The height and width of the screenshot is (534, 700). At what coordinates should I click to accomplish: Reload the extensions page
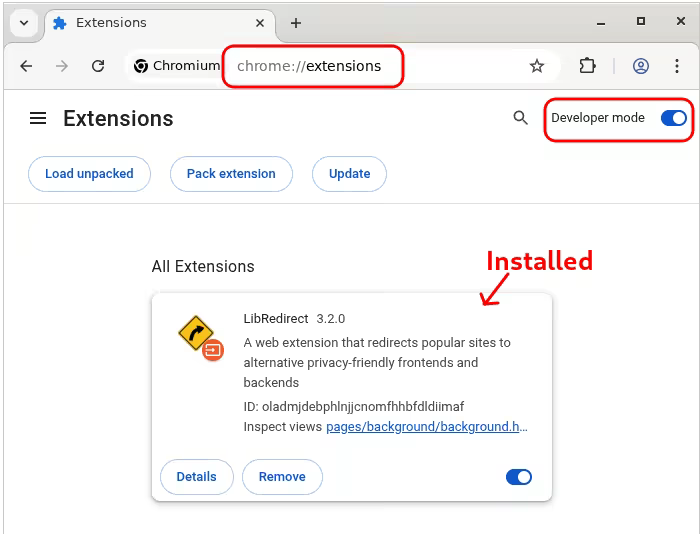[98, 66]
